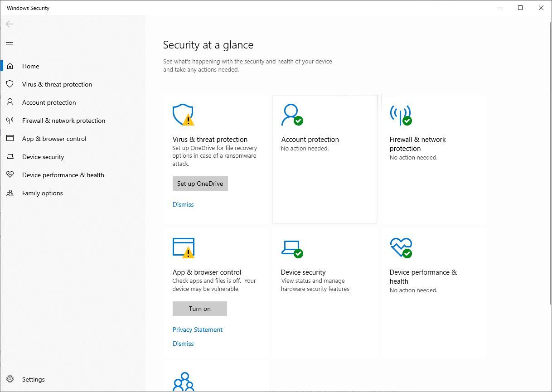
Task: Toggle the hamburger navigation menu
Action: (10, 44)
